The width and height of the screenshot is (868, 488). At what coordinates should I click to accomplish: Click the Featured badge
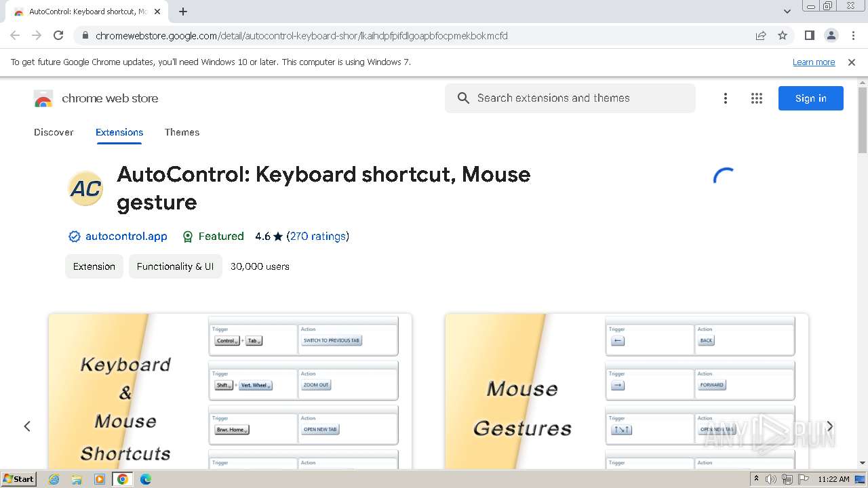[213, 237]
